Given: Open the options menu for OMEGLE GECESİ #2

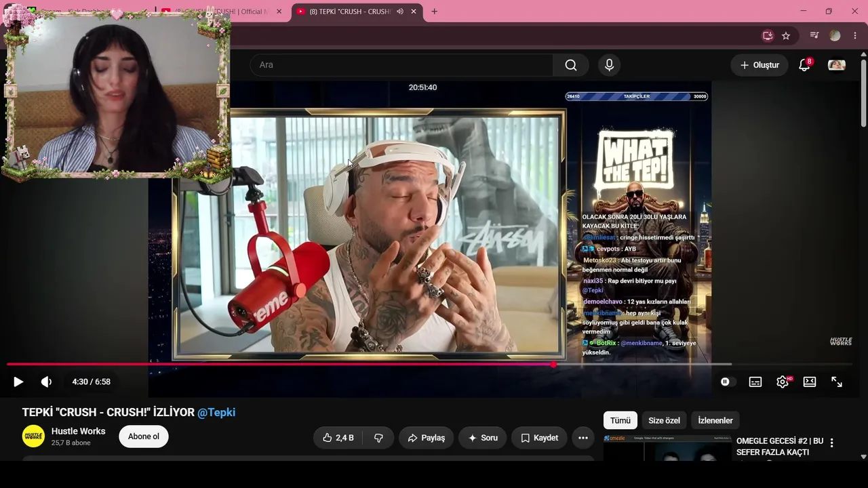Looking at the screenshot, I should [x=832, y=443].
